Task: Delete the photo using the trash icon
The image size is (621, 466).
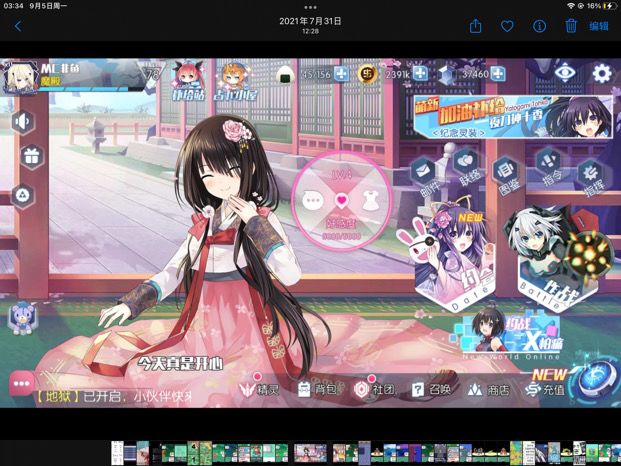Action: pos(571,26)
